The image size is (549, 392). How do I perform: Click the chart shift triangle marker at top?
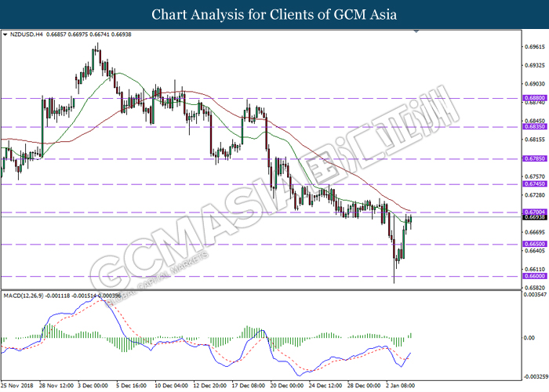pos(416,31)
